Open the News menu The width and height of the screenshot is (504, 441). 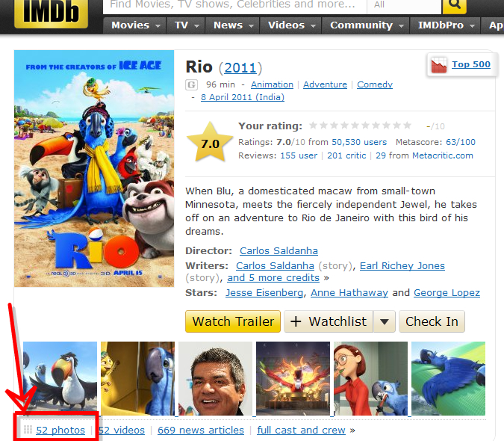tap(233, 25)
